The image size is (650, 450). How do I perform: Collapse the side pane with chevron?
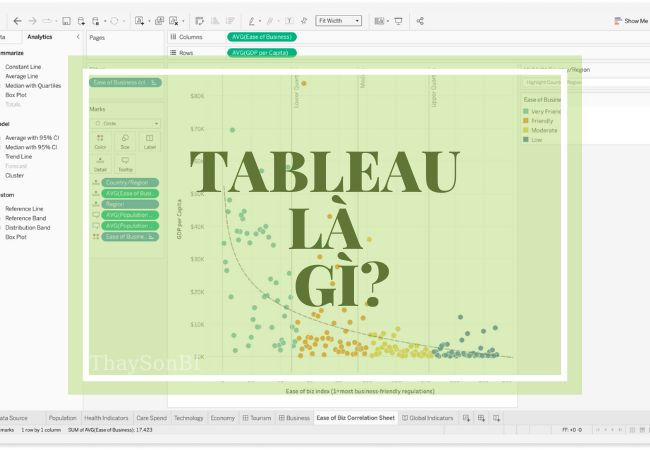[x=78, y=37]
